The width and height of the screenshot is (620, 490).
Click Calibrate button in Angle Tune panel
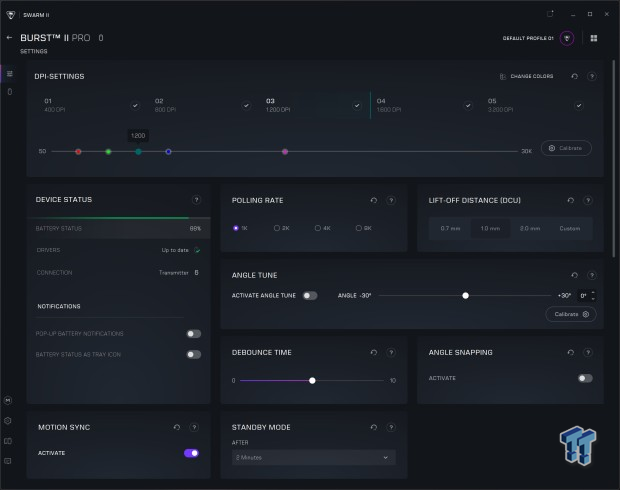point(571,314)
